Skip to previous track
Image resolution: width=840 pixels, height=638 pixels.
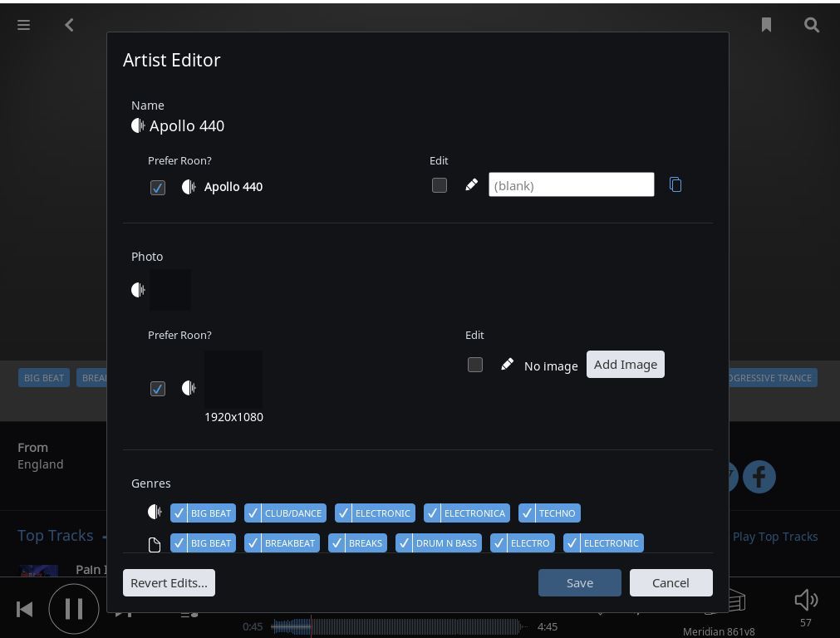25,609
